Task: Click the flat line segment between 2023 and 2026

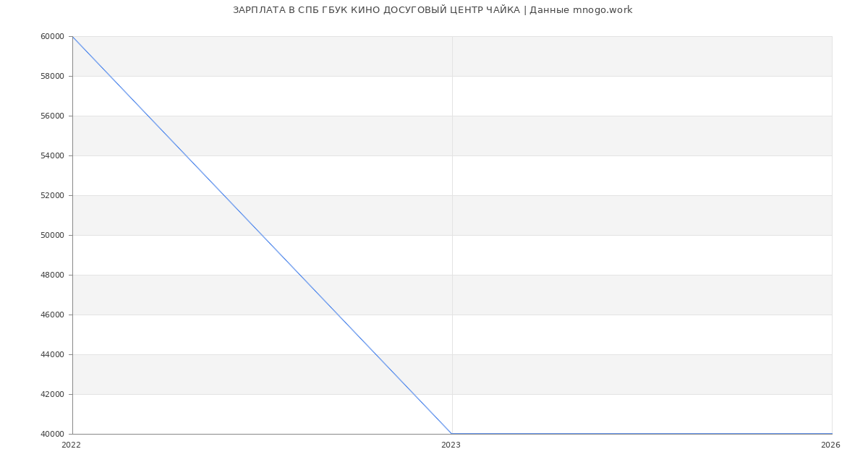Action: 642,434
